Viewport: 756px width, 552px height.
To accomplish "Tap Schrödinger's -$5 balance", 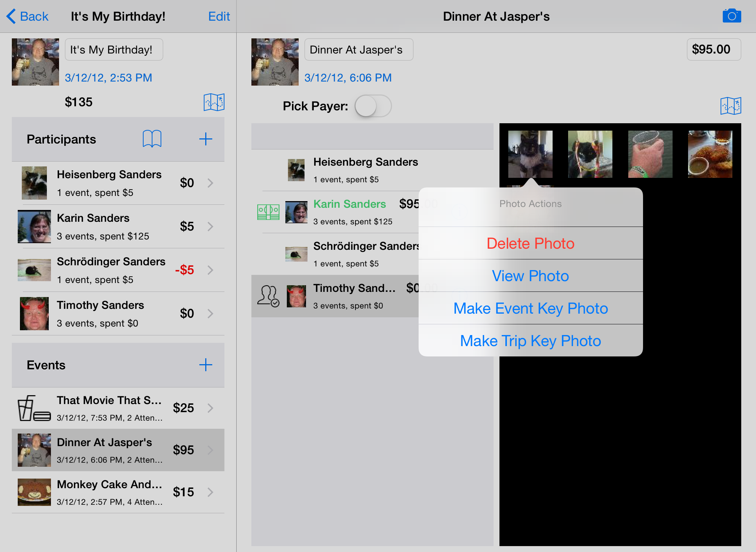I will [185, 270].
